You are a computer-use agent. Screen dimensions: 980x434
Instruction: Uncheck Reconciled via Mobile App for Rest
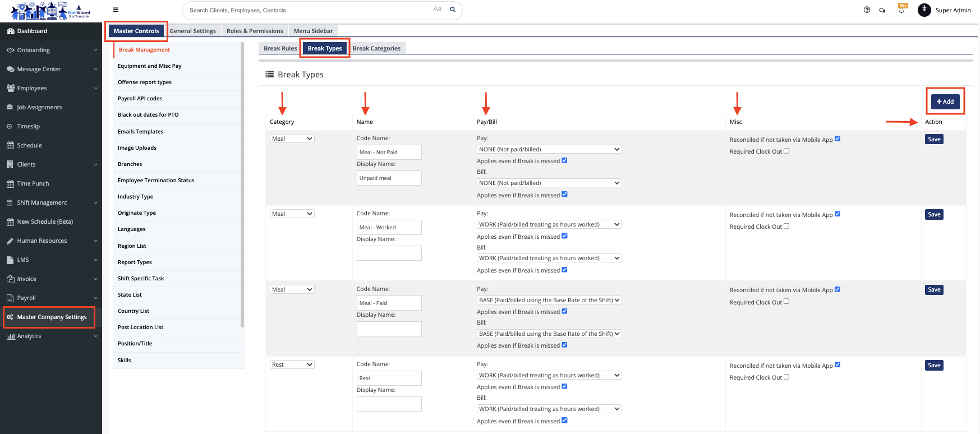(838, 365)
